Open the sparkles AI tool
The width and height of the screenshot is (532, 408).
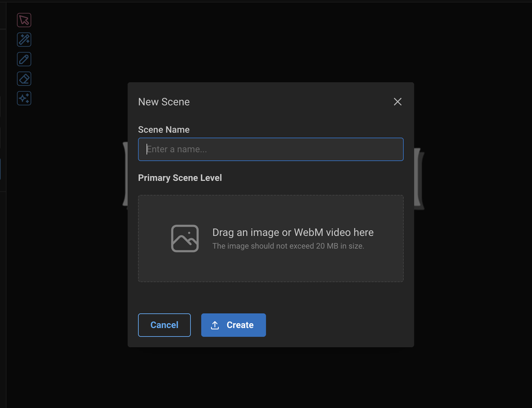pyautogui.click(x=24, y=98)
